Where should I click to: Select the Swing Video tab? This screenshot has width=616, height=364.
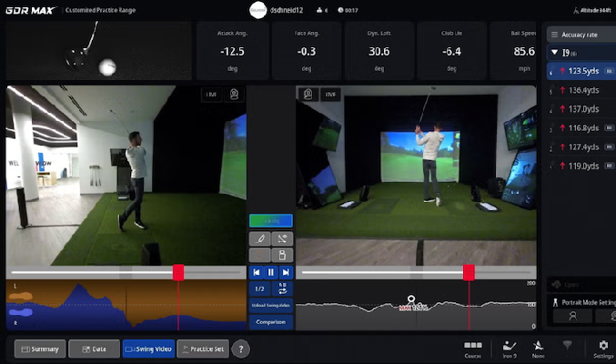(148, 349)
